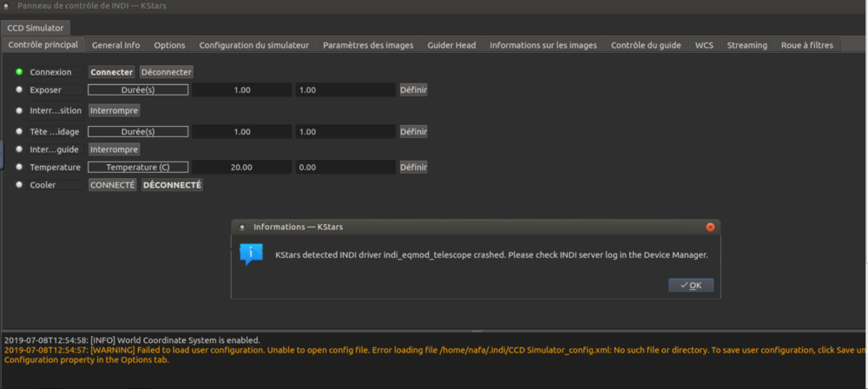The width and height of the screenshot is (868, 389).
Task: Click the Exposer editable duration field
Action: click(x=345, y=89)
